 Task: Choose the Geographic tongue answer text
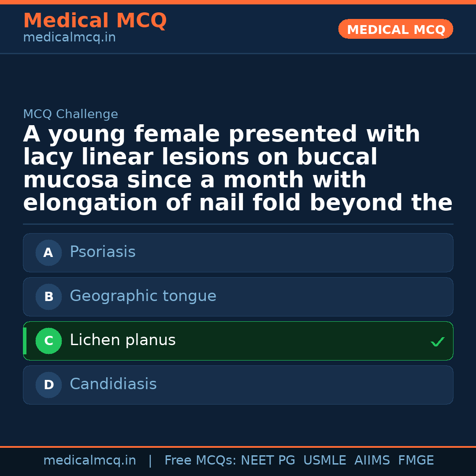(x=143, y=296)
